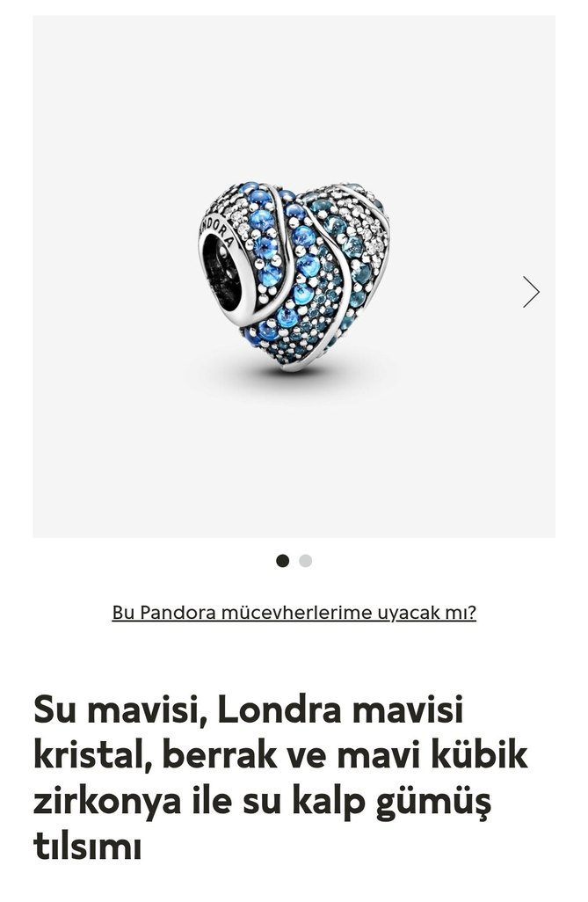Show the next product image with arrow
Screen dimensions: 588x902
pyautogui.click(x=531, y=292)
